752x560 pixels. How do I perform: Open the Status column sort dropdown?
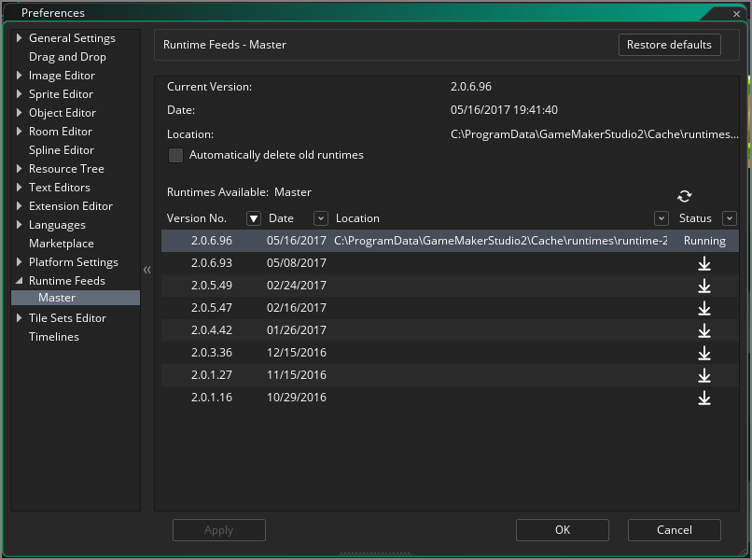(x=730, y=218)
